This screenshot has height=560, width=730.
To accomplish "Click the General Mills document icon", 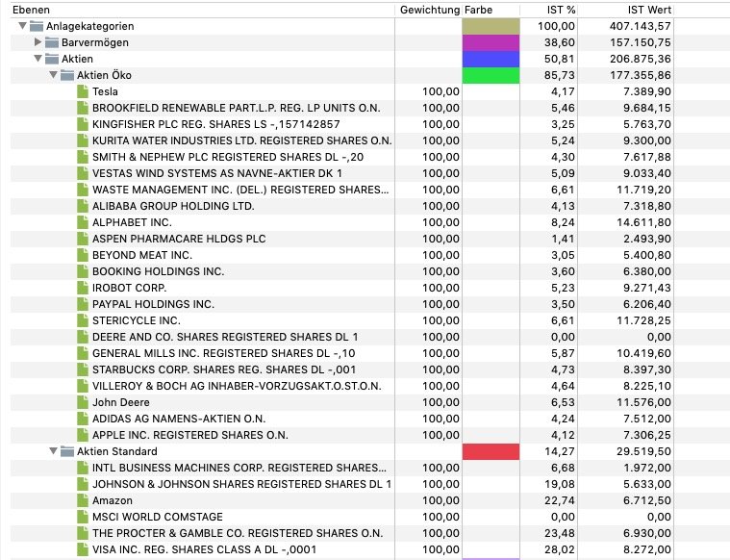I will pyautogui.click(x=83, y=353).
